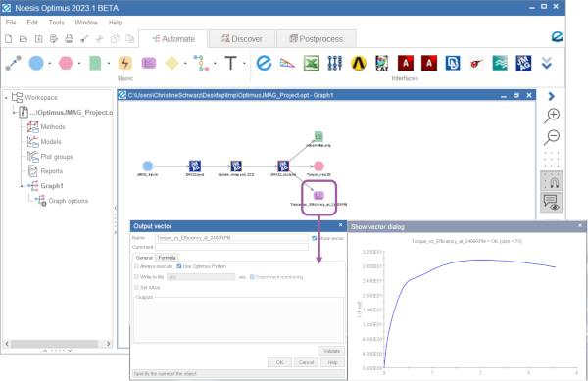Open the File menu
Screen dimensions: 588x381
[11, 23]
